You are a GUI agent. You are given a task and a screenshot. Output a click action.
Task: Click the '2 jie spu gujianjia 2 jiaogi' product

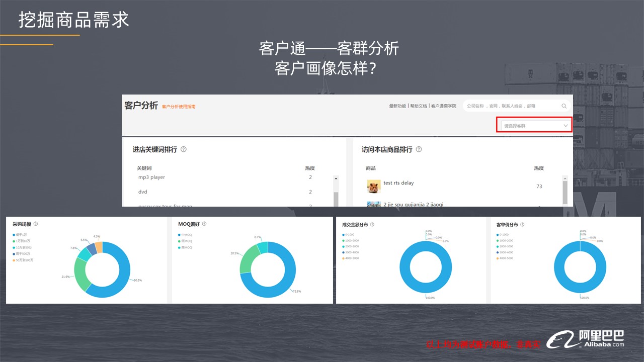point(413,204)
